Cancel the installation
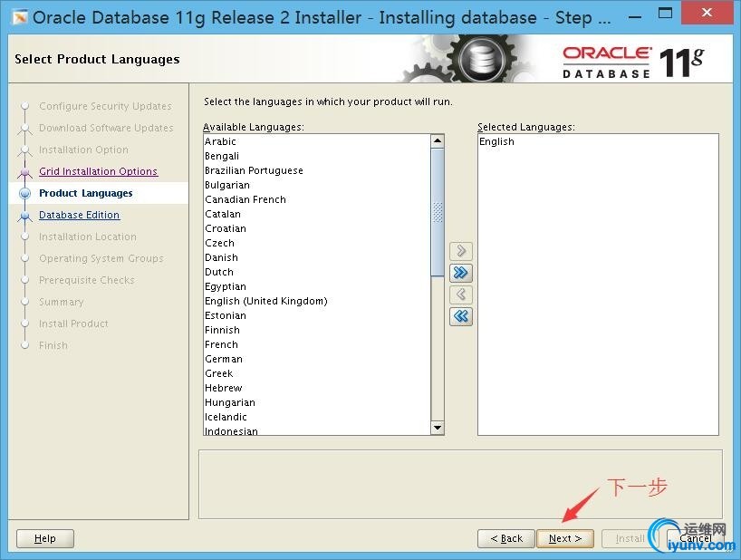The image size is (741, 560). click(x=695, y=538)
